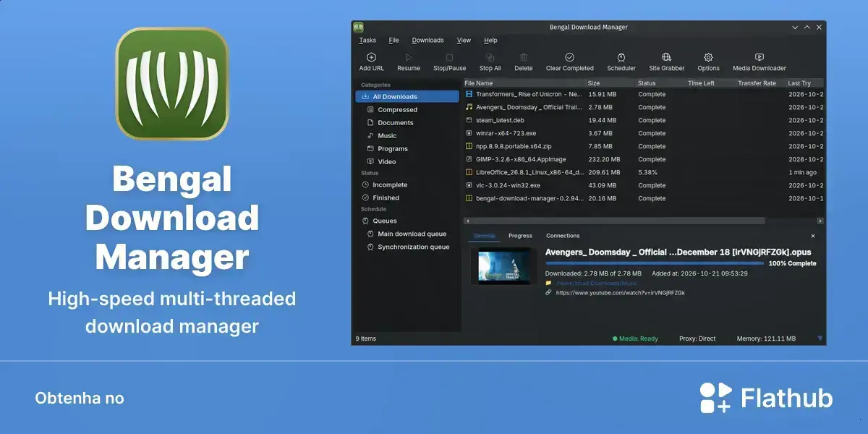
Task: Select the Transformers_ Rise of Unicron download
Action: [x=644, y=94]
